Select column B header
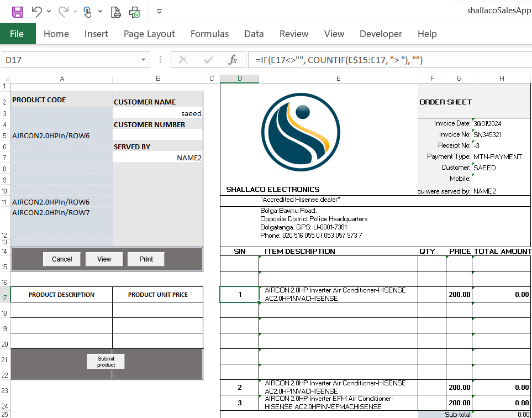This screenshot has width=532, height=418. point(158,79)
